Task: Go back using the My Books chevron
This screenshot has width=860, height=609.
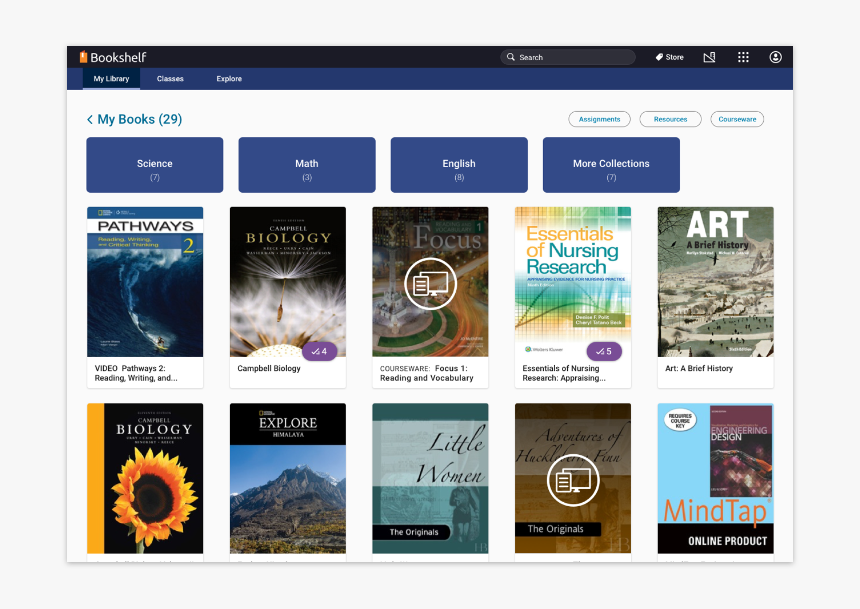Action: (x=90, y=120)
